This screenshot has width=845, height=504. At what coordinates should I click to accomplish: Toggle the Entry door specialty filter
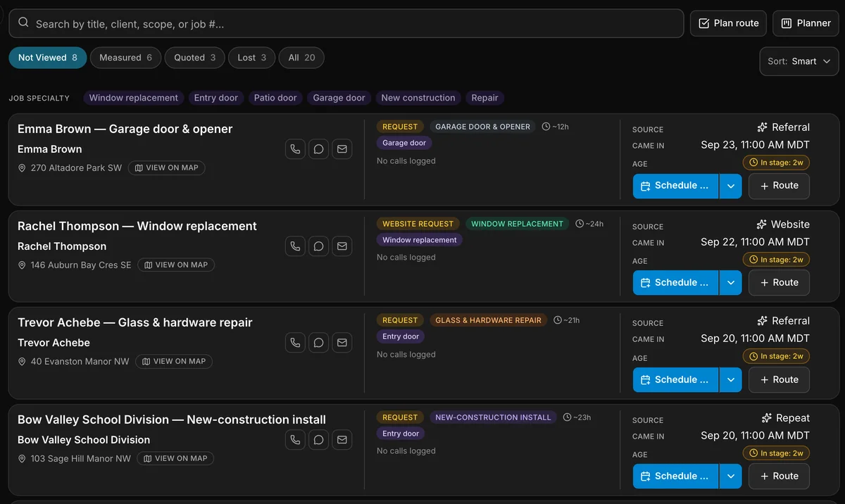[216, 98]
